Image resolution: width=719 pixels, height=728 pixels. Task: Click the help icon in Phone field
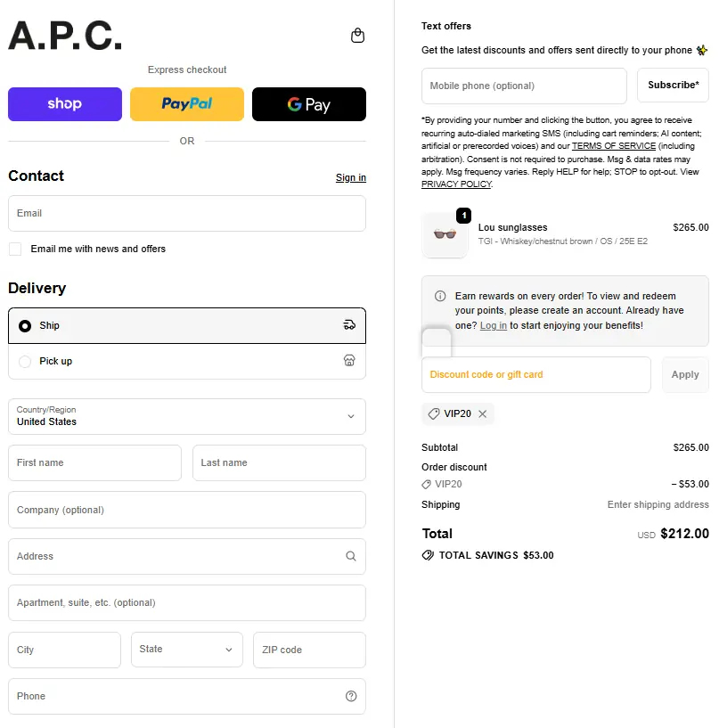351,696
